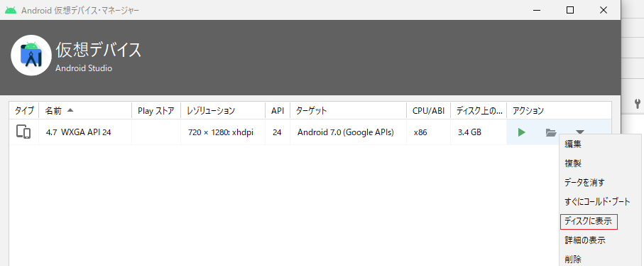Click the phone/tablet device type icon
644x266 pixels.
(23, 132)
